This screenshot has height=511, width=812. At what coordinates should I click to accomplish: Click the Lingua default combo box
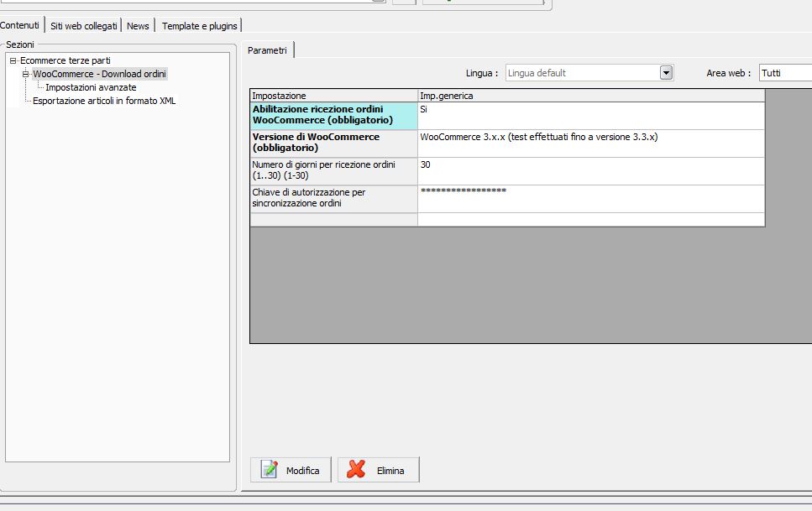(589, 73)
